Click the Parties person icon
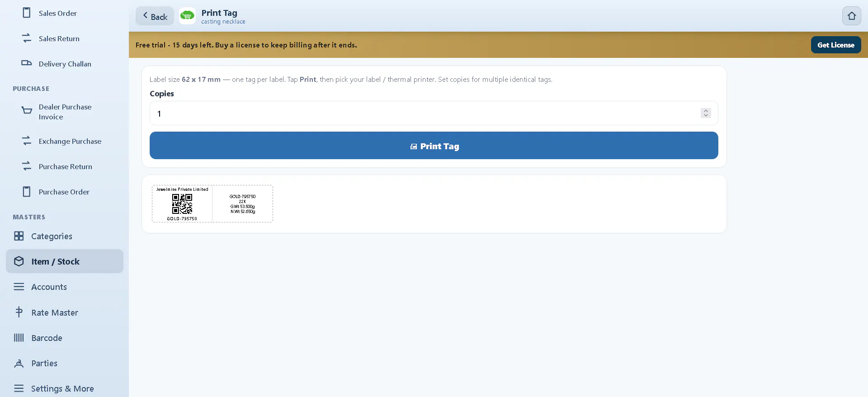The width and height of the screenshot is (868, 397). click(x=19, y=363)
